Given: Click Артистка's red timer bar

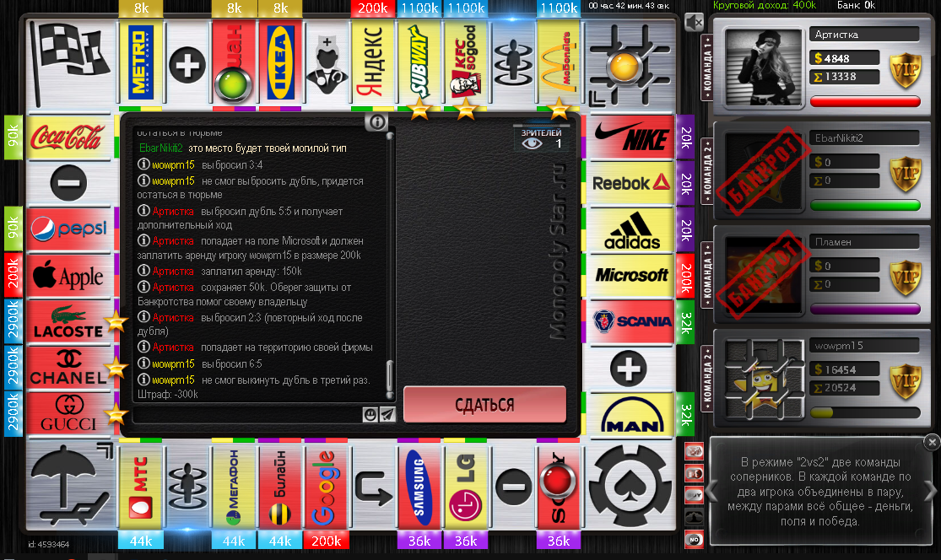Looking at the screenshot, I should coord(865,101).
